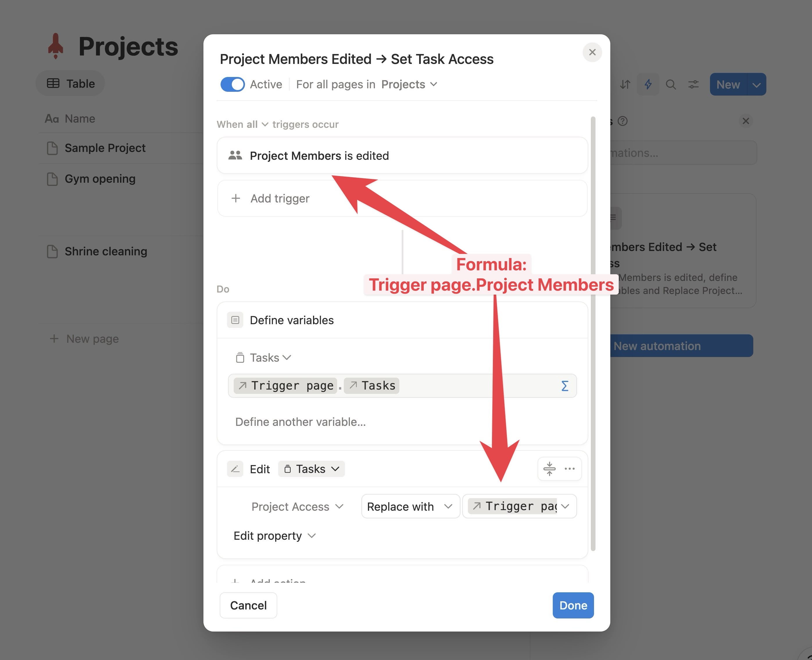
Task: Click the formula sigma icon in variable field
Action: [x=564, y=386]
